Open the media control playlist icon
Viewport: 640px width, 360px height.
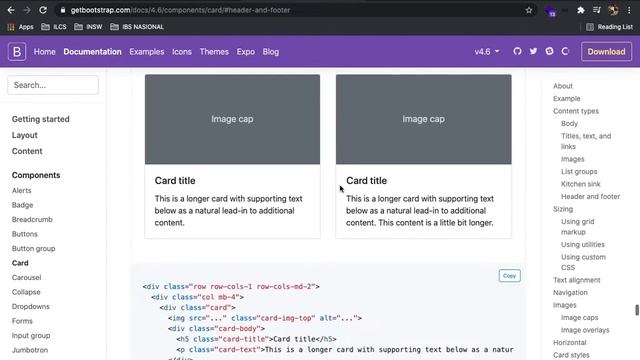click(x=597, y=10)
